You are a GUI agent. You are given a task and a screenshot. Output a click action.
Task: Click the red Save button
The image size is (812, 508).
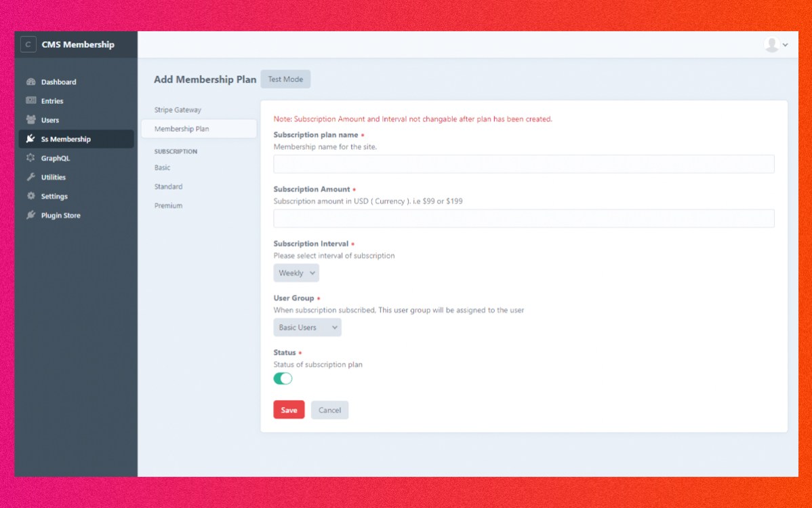pyautogui.click(x=289, y=410)
